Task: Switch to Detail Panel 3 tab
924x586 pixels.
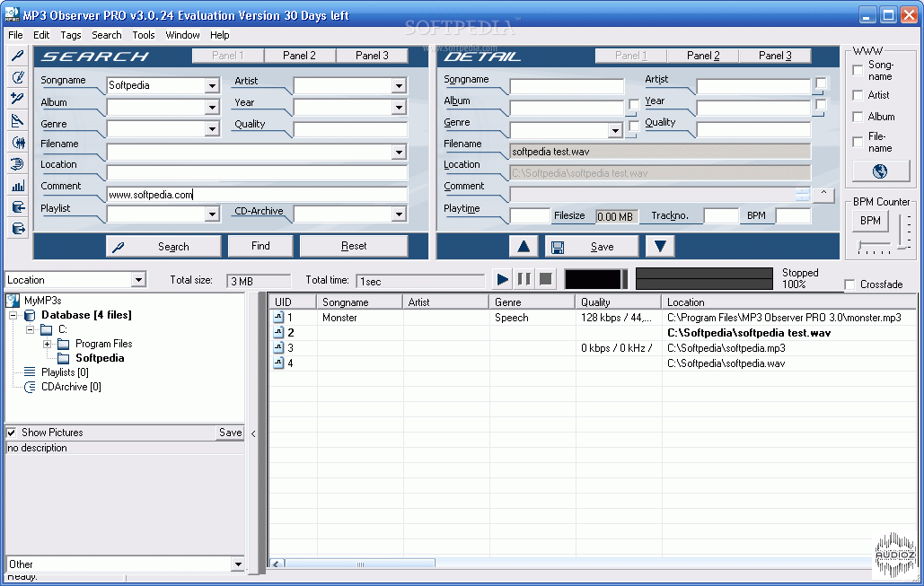Action: (775, 56)
